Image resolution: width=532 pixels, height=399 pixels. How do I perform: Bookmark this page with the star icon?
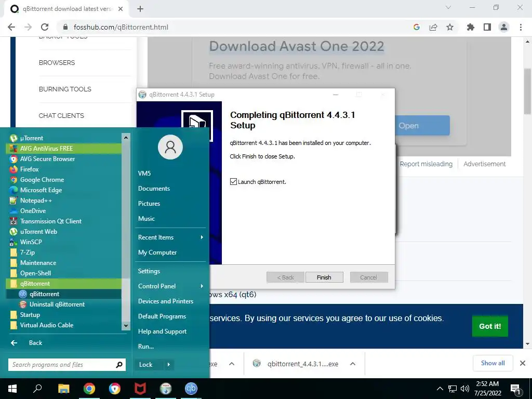(x=450, y=27)
